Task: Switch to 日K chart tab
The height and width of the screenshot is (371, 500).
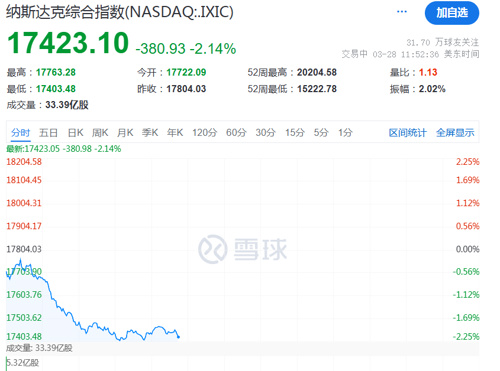Action: pos(75,133)
